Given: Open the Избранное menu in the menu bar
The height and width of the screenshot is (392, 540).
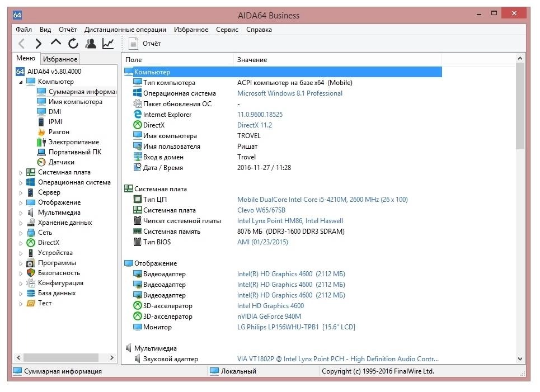Looking at the screenshot, I should [191, 30].
